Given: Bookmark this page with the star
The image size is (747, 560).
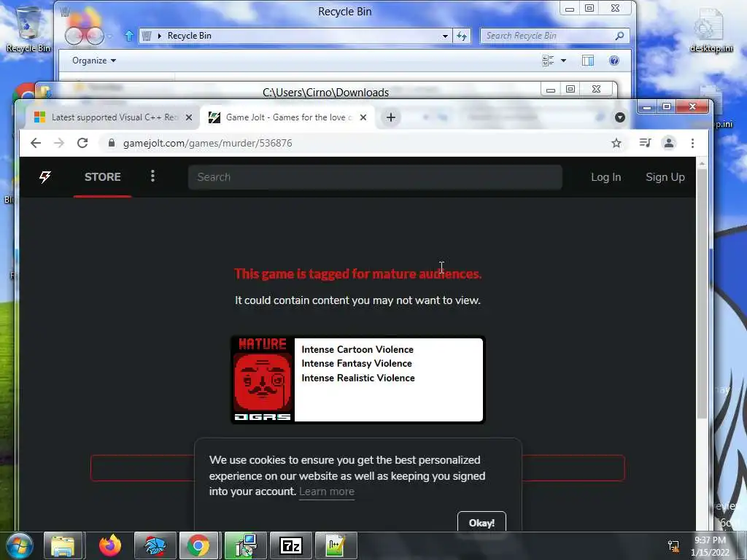Looking at the screenshot, I should 616,143.
